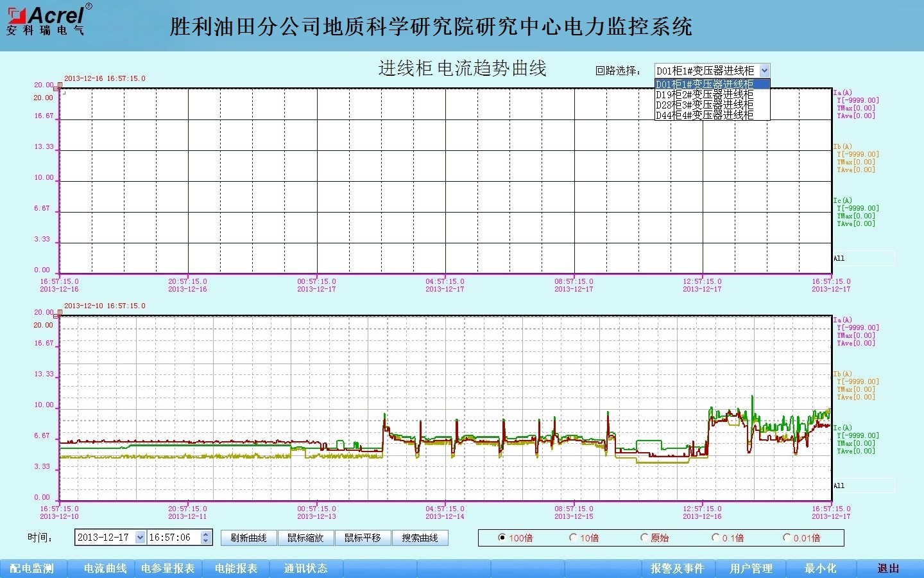Viewport: 924px width, 578px height.
Task: Go to 报警及事件 alarm page
Action: [677, 568]
